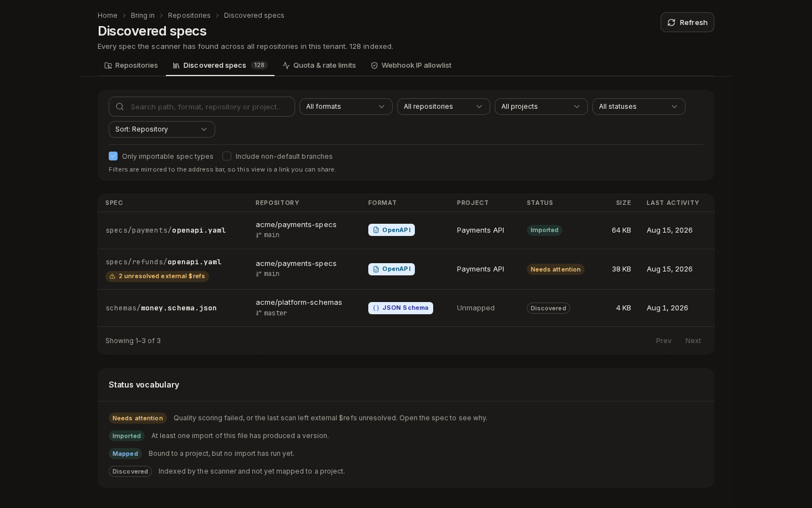Screen dimensions: 812x508
Task: Expand the All repositories dropdown
Action: click(x=444, y=107)
